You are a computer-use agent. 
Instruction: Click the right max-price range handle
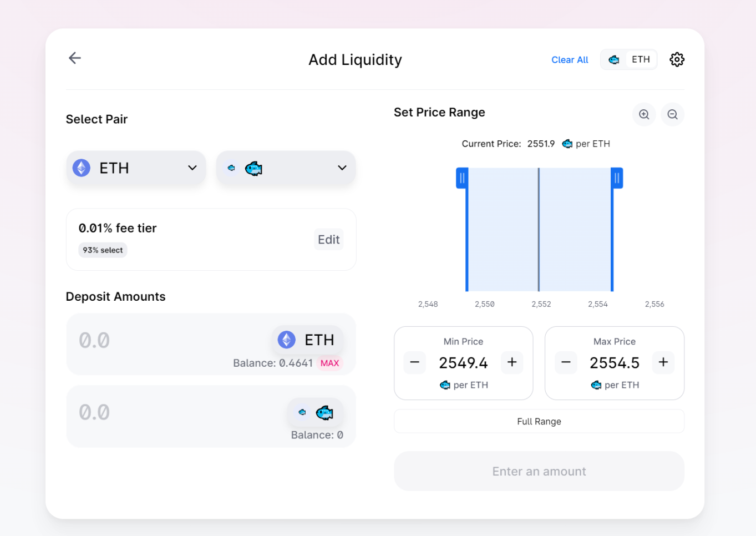click(x=617, y=178)
